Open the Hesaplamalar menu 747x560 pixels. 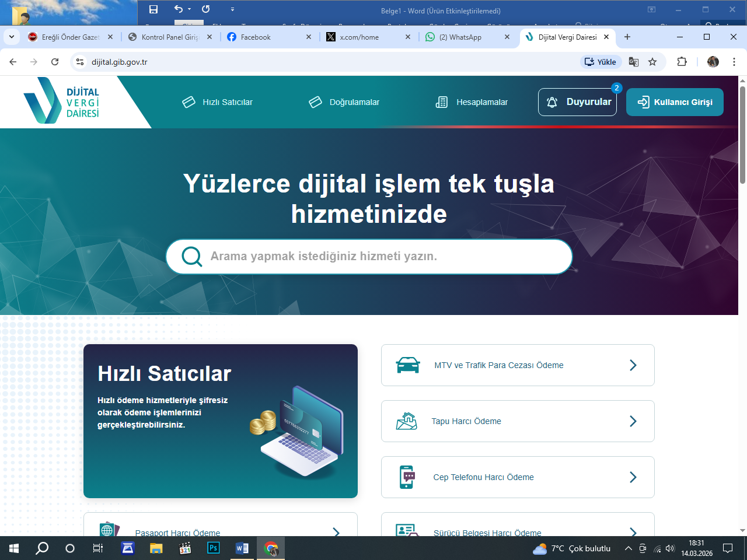click(472, 102)
